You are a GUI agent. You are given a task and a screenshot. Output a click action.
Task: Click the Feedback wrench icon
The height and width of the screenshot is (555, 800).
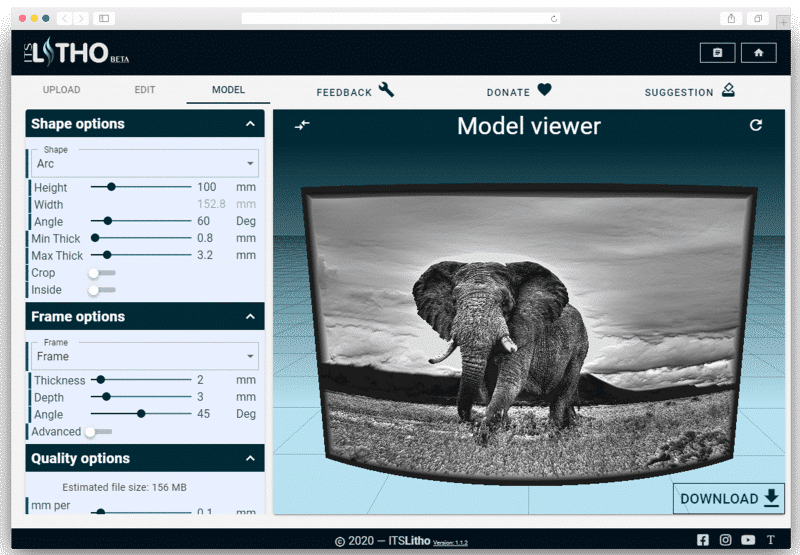click(386, 90)
